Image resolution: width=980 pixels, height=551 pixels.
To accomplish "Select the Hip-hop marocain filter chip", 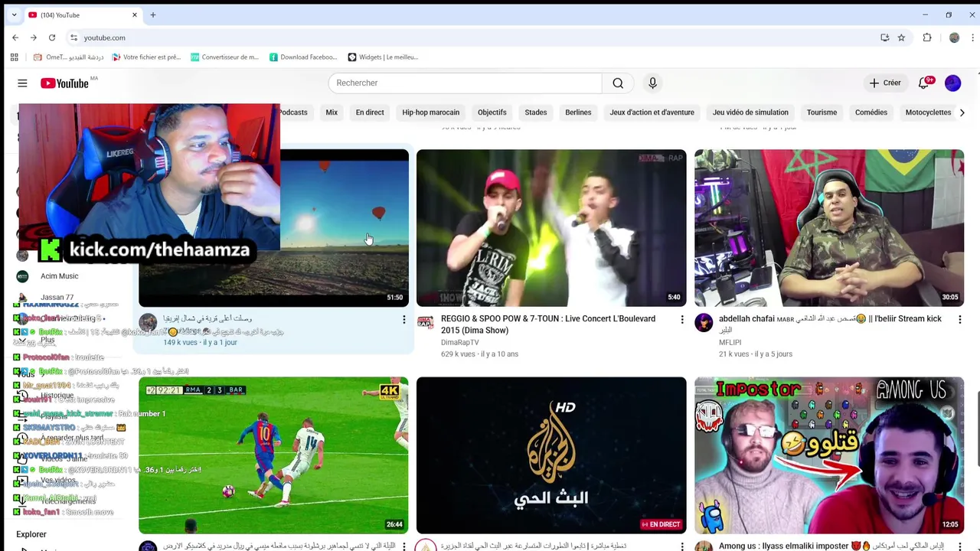I will point(431,112).
